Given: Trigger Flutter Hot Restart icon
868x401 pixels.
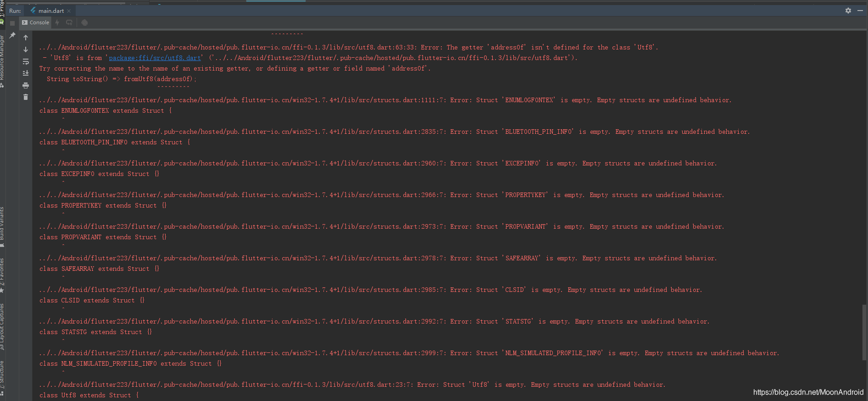Looking at the screenshot, I should pos(69,22).
